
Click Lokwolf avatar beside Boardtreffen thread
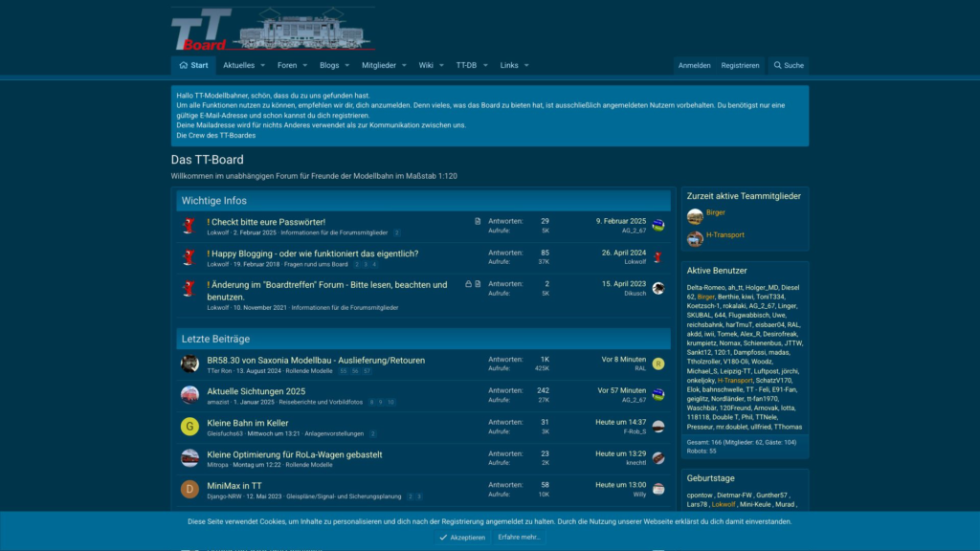(189, 288)
